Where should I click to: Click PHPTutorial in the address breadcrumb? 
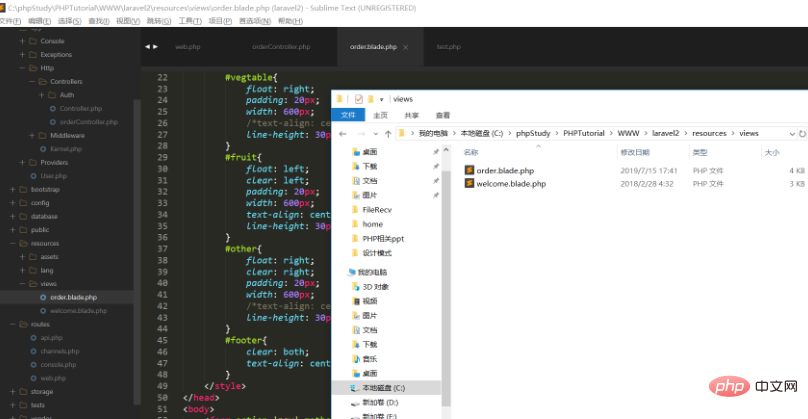click(x=583, y=133)
